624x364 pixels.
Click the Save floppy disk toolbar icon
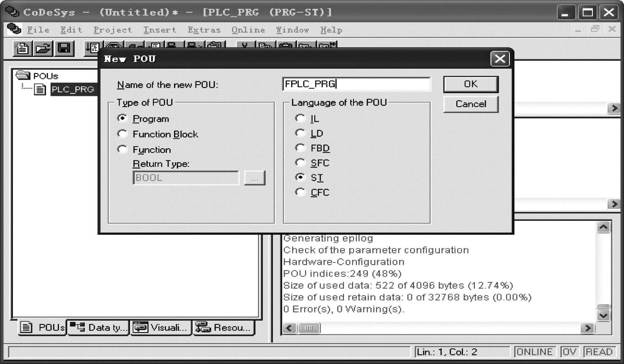coord(64,48)
